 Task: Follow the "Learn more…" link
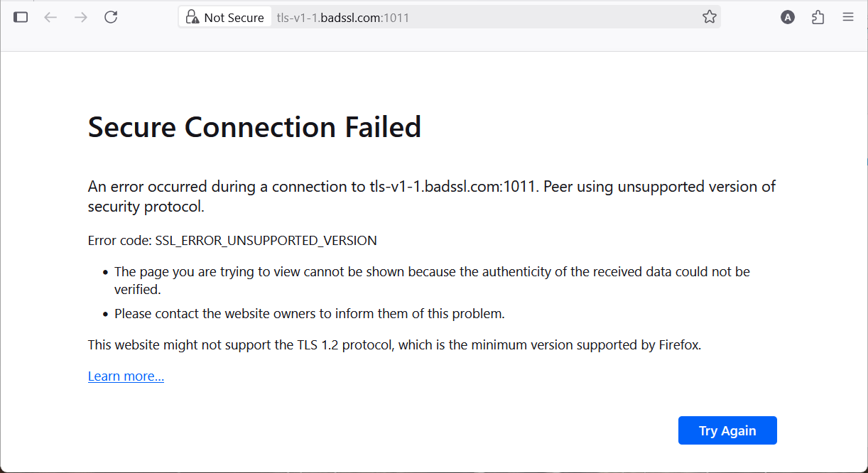[126, 376]
